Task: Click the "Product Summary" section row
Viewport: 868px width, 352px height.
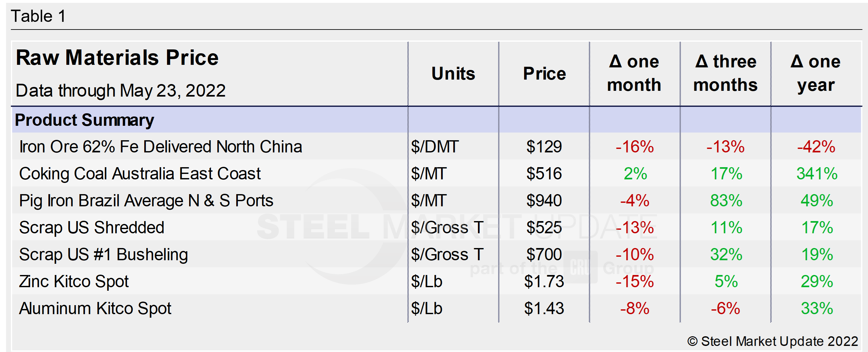Action: click(85, 120)
